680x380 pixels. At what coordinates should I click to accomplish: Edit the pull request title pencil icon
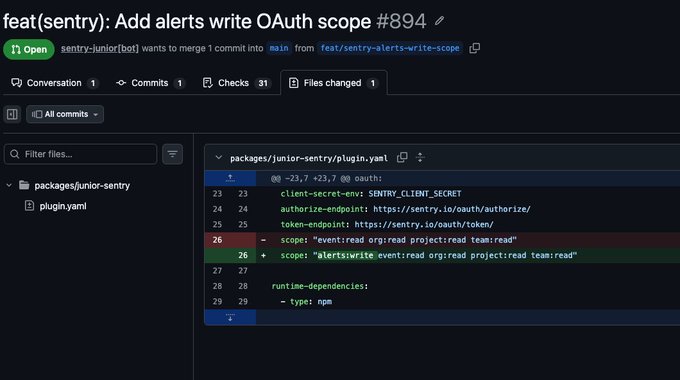[x=439, y=21]
